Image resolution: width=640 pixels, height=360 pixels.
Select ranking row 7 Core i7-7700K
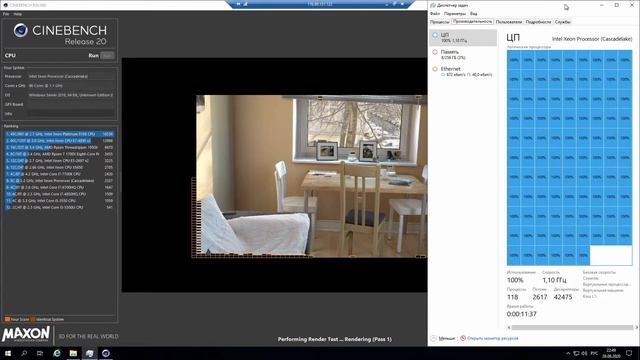click(x=59, y=174)
